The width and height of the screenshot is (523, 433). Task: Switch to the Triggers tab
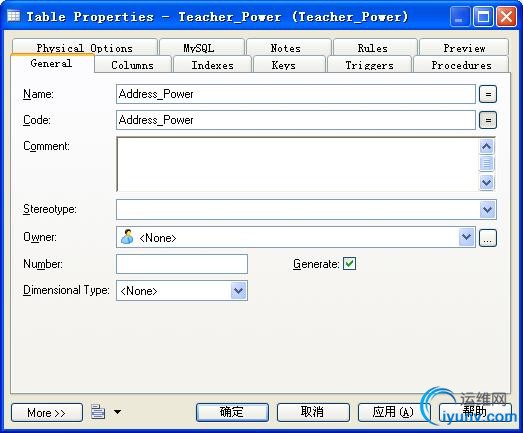pos(369,65)
